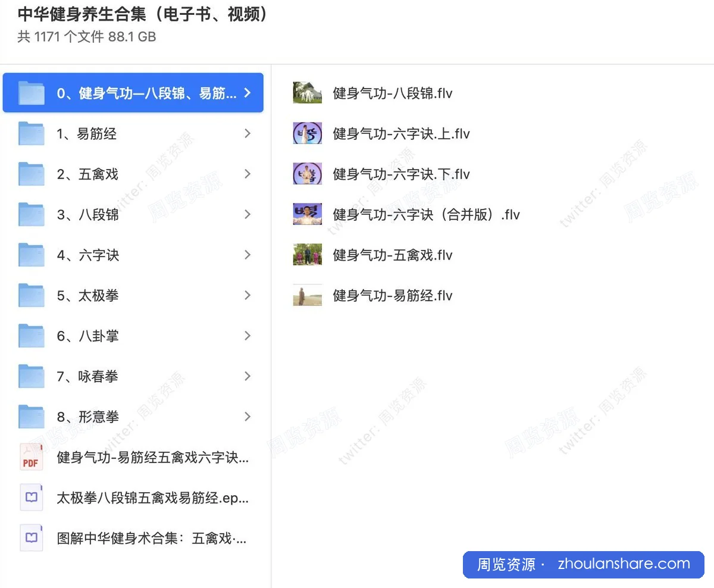Viewport: 714px width, 588px height.
Task: Click folder icon of selected 0、健身气功 row
Action: [x=32, y=93]
